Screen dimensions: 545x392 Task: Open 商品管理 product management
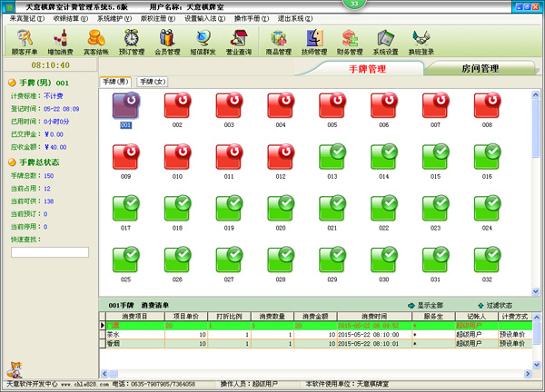[x=281, y=42]
